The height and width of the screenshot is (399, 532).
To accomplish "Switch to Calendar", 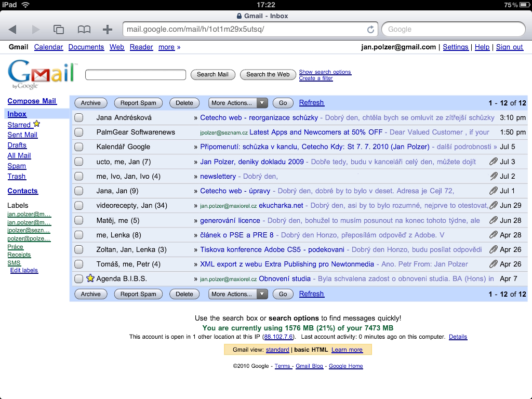I will tap(48, 47).
